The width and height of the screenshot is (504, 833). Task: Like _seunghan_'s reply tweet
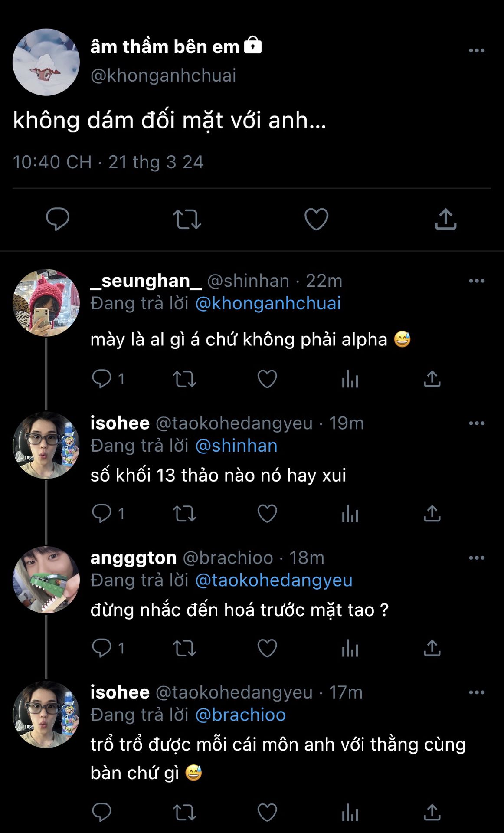(267, 379)
